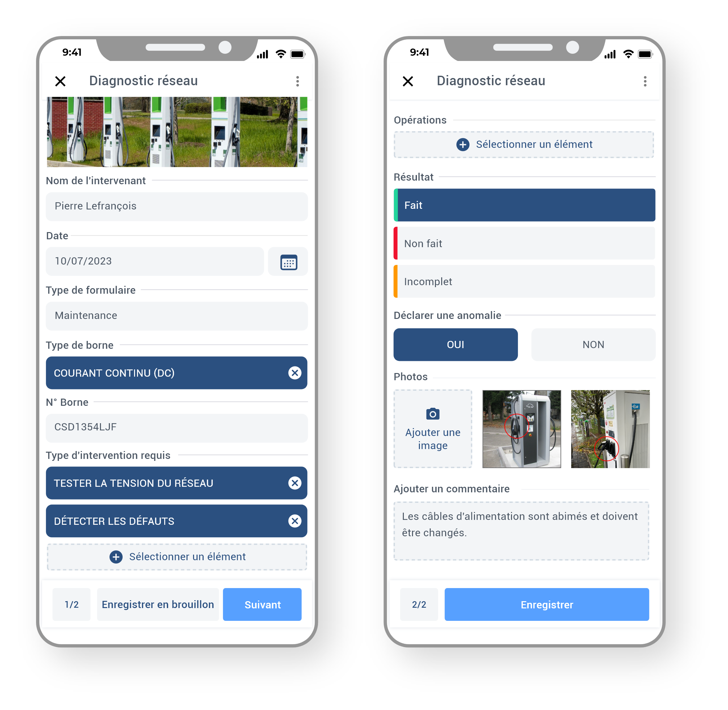This screenshot has width=728, height=710.
Task: Select the Non fait result option
Action: click(x=523, y=244)
